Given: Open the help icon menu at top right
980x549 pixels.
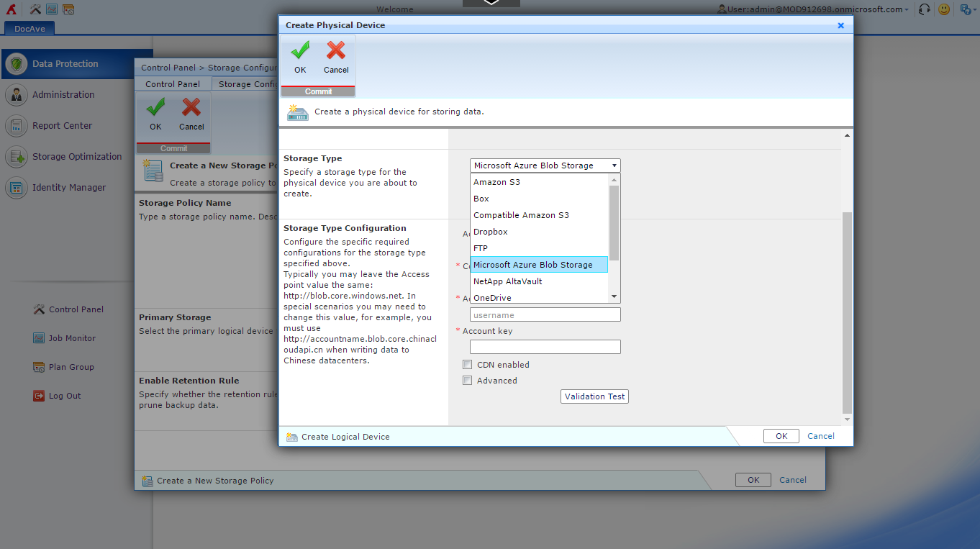Looking at the screenshot, I should pyautogui.click(x=966, y=9).
